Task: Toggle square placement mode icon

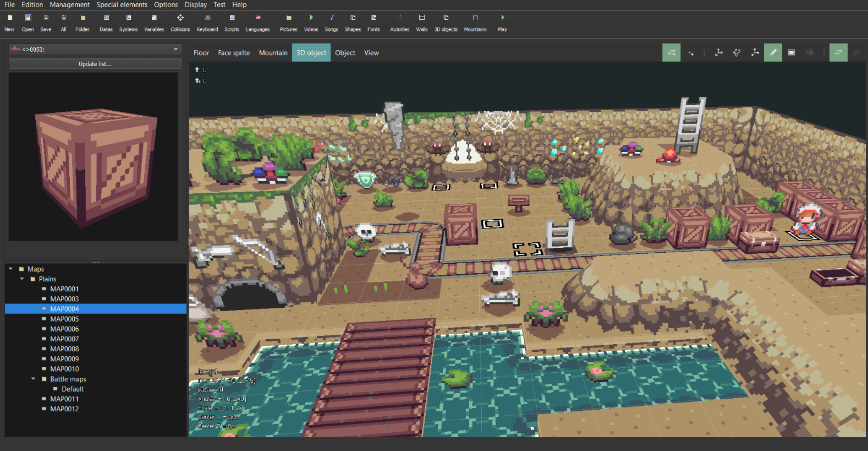Action: (671, 52)
